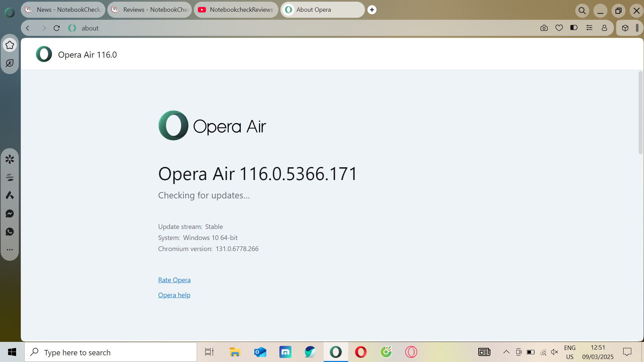This screenshot has width=644, height=362.
Task: Follow the Rate Opera link
Action: (x=174, y=280)
